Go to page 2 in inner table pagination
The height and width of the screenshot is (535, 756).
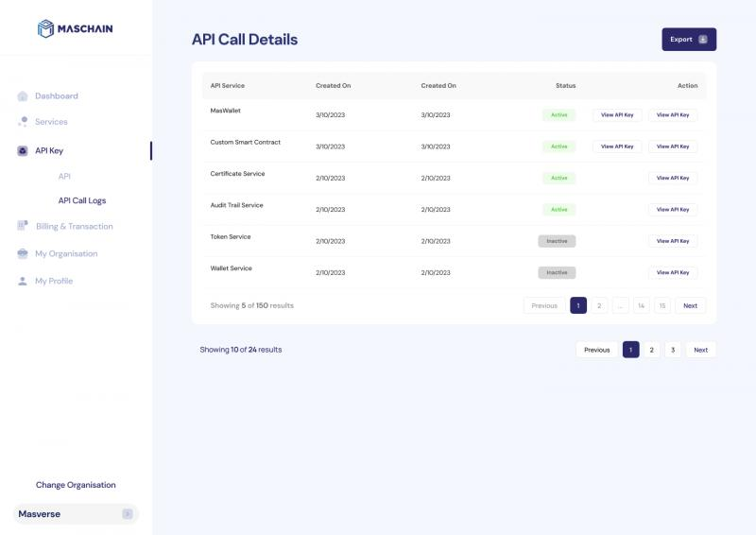click(x=599, y=305)
